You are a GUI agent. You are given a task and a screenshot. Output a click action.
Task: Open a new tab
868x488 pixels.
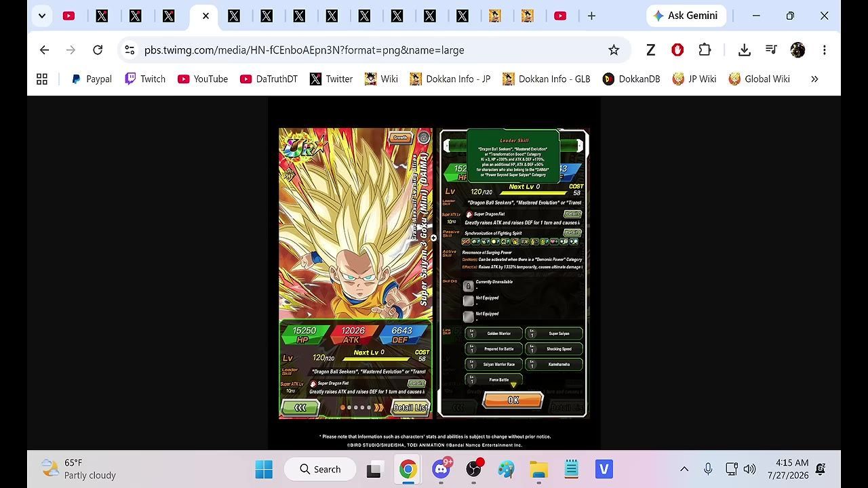[x=591, y=16]
